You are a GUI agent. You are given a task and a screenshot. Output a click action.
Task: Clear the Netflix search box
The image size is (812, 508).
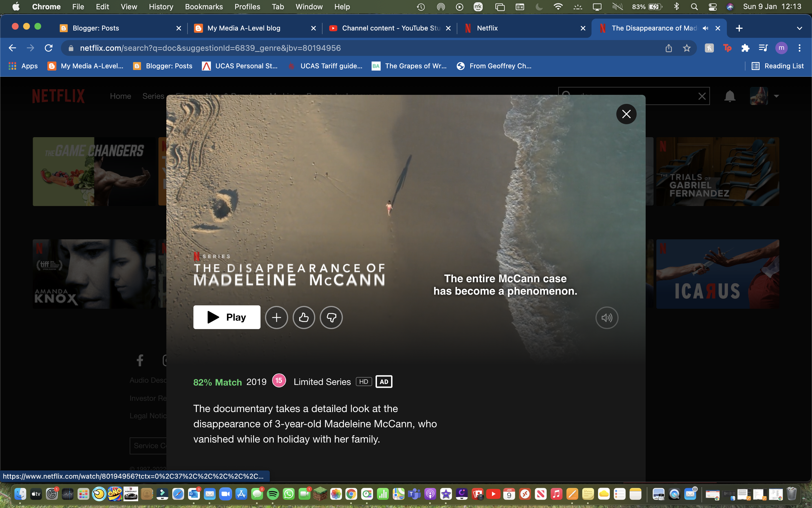tap(701, 97)
